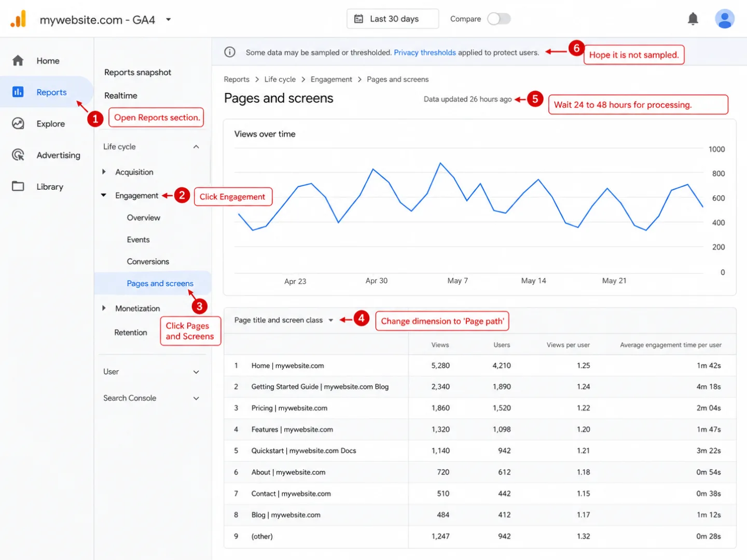This screenshot has width=747, height=560.
Task: Open Explore in the left navigation
Action: (47, 123)
